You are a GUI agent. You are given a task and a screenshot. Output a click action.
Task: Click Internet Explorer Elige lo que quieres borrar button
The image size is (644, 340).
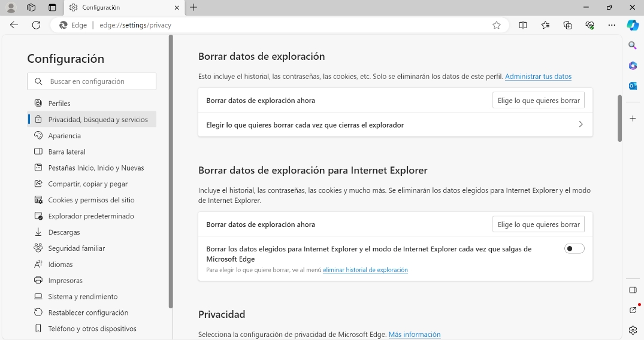point(539,224)
